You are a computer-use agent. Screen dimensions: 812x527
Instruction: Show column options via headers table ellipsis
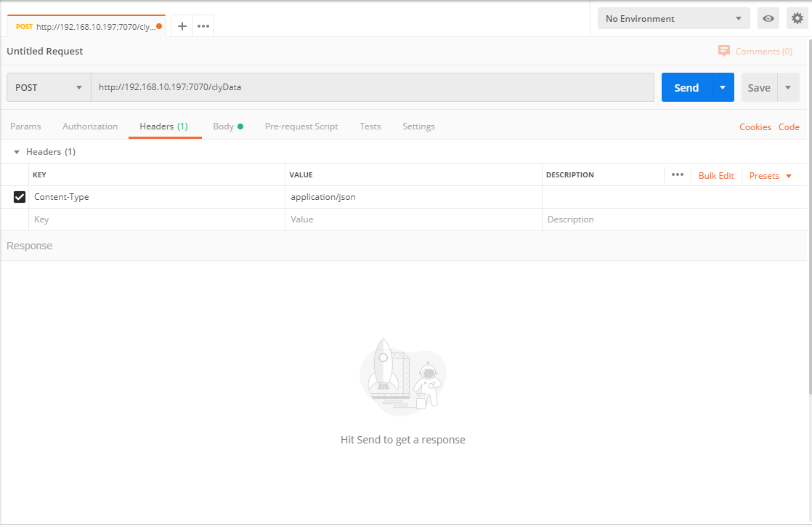point(677,174)
